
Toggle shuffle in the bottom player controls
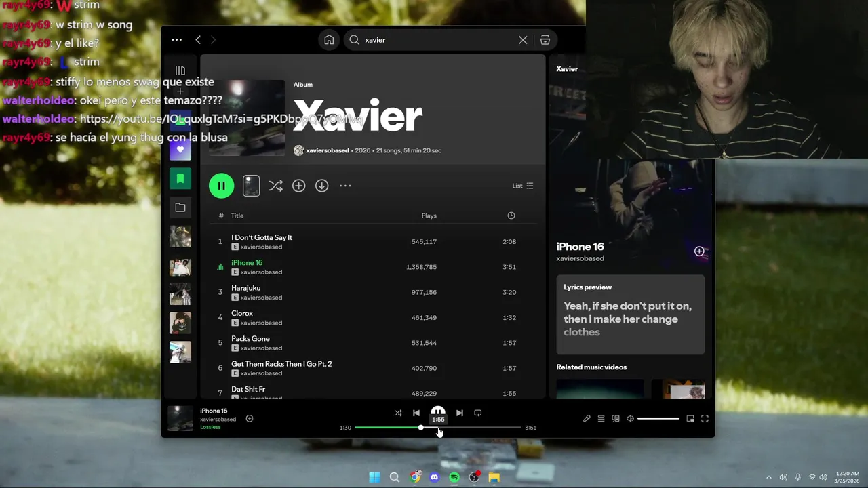[x=398, y=413]
